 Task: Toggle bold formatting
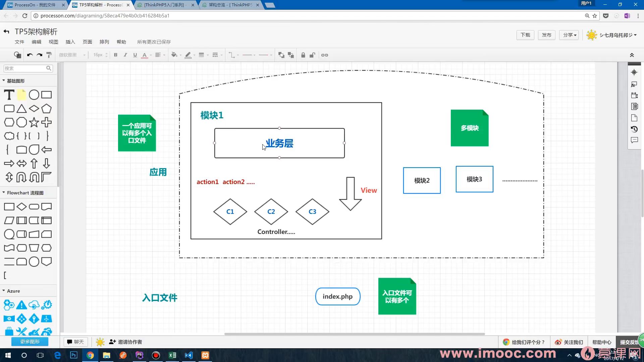coord(116,55)
